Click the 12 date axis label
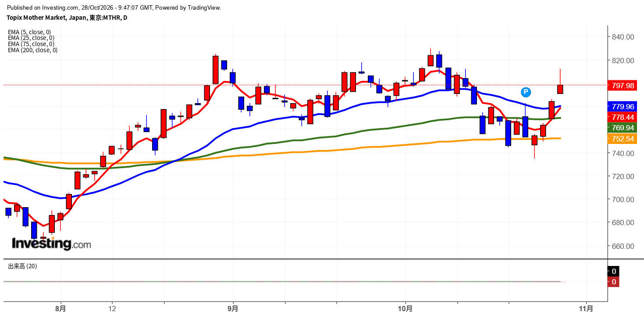Image resolution: width=644 pixels, height=316 pixels. [x=113, y=309]
